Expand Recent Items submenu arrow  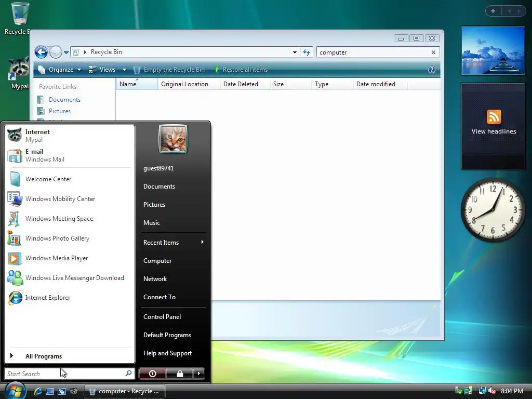[x=203, y=242]
